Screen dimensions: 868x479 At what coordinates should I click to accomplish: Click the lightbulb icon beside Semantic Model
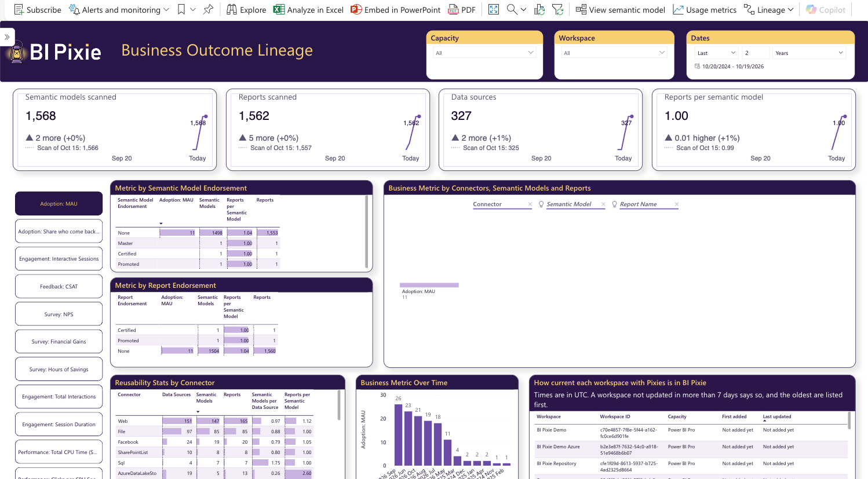541,204
